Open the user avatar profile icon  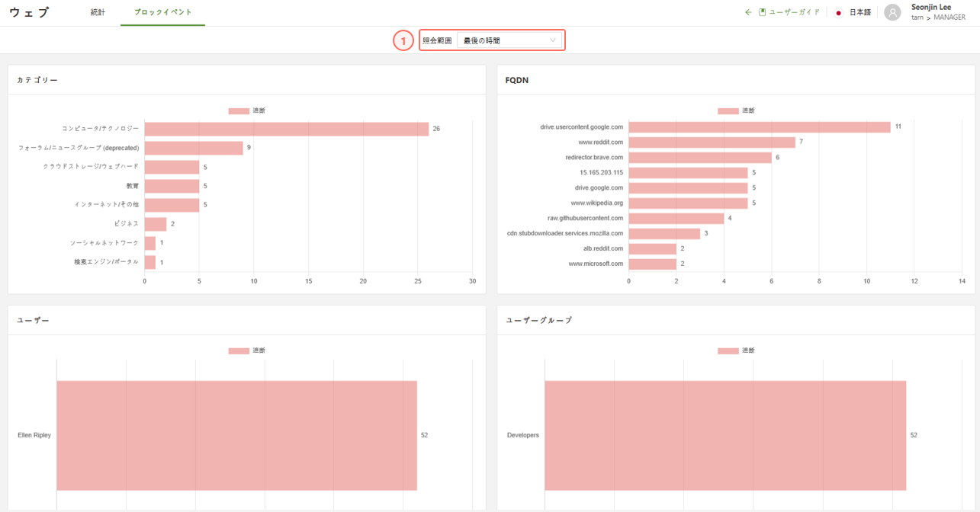coord(892,13)
